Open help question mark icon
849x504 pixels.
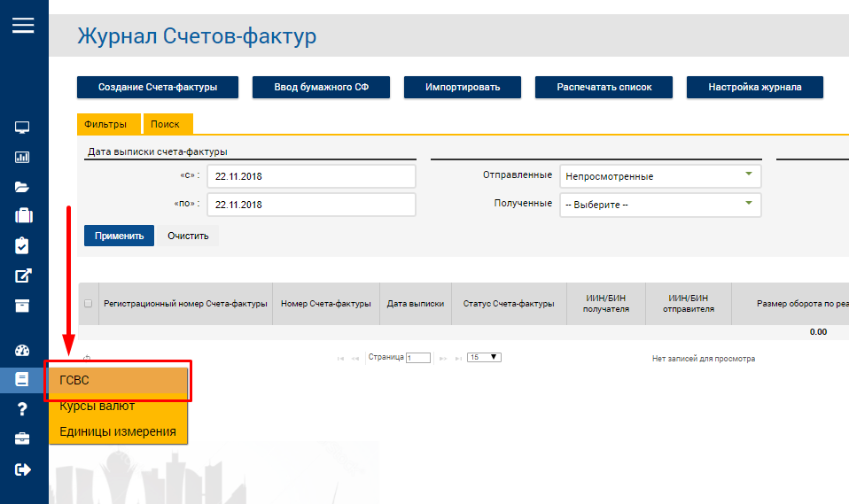pos(22,409)
